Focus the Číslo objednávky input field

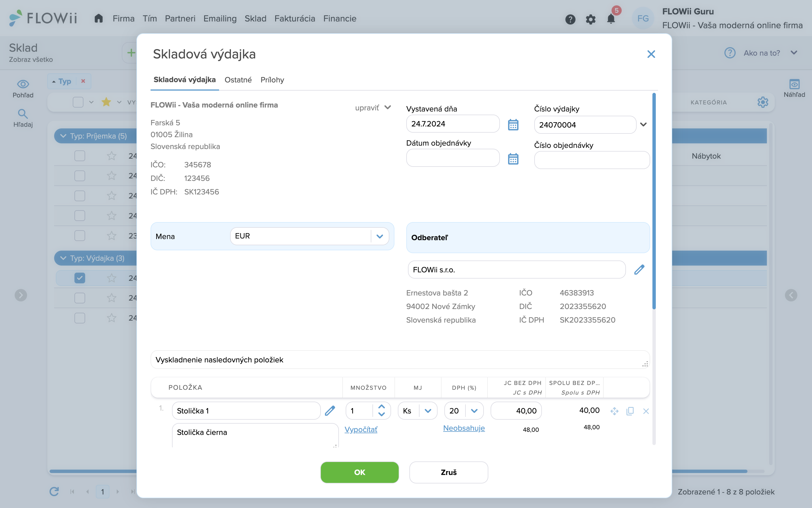pos(592,160)
